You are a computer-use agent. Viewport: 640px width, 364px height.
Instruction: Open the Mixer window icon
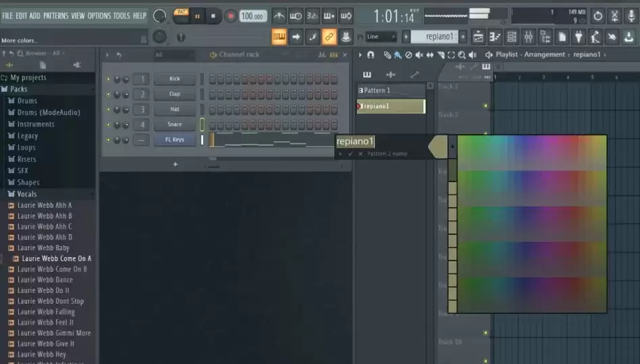(528, 37)
